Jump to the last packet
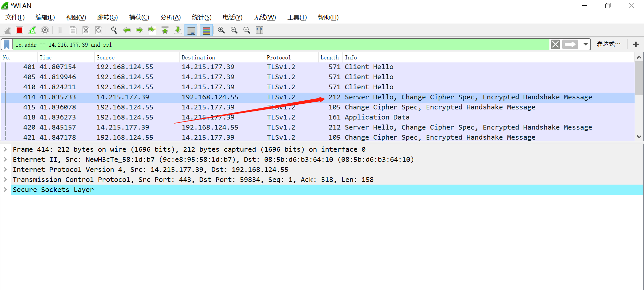 (178, 31)
